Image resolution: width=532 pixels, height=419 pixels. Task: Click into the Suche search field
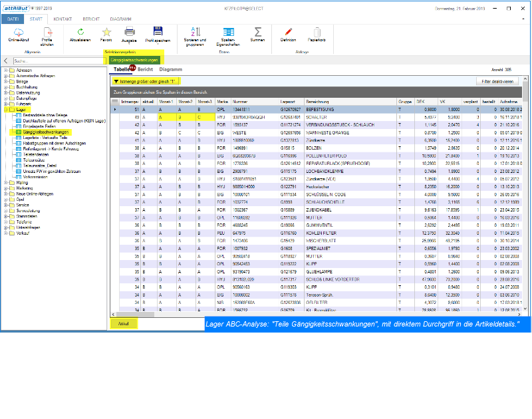click(57, 61)
